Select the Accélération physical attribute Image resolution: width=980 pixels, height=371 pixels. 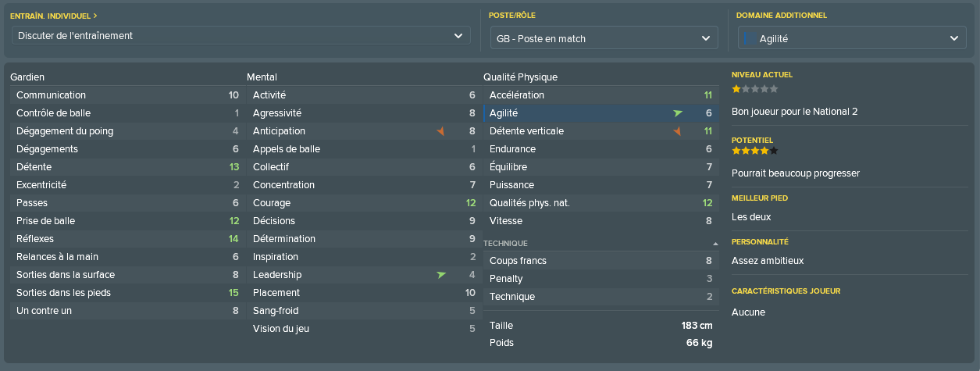click(x=599, y=95)
